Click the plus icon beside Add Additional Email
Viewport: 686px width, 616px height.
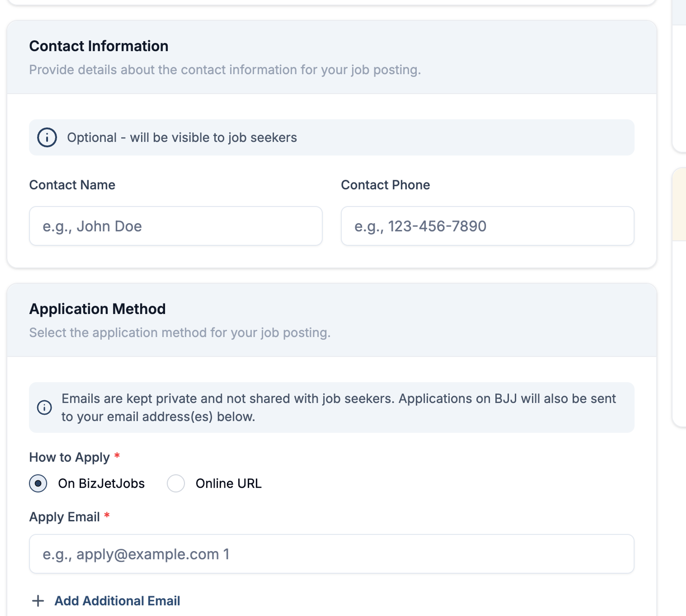[x=38, y=601]
